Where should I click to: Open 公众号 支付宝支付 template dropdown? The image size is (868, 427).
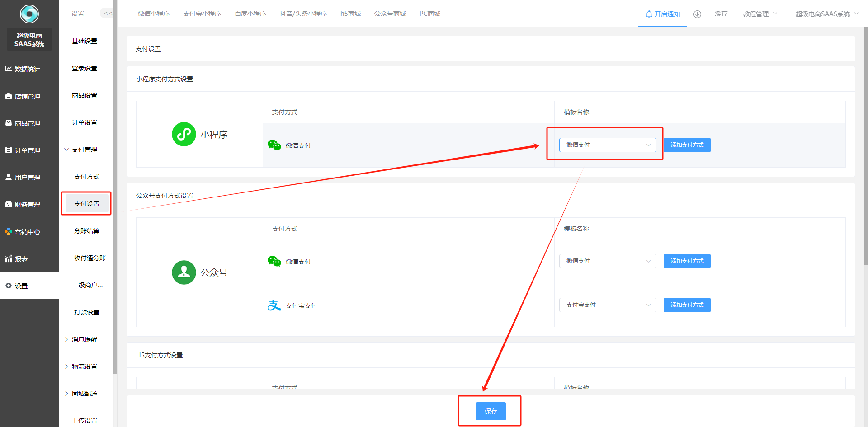pos(607,305)
